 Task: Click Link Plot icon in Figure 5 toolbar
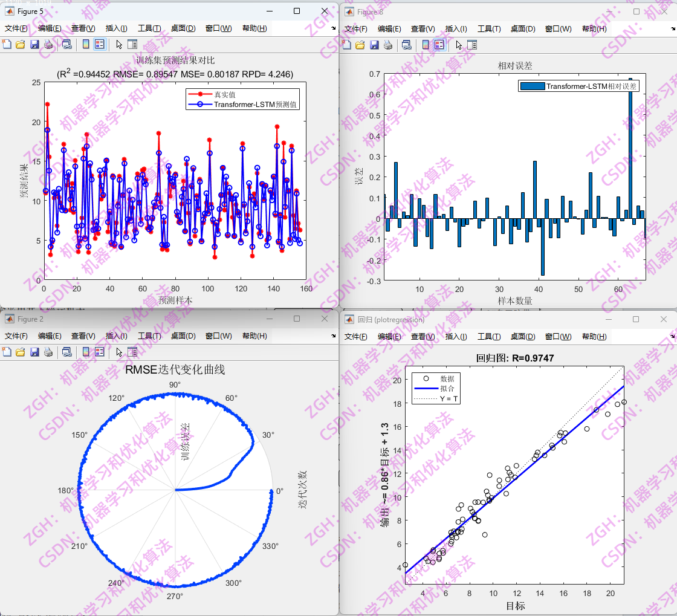(67, 44)
